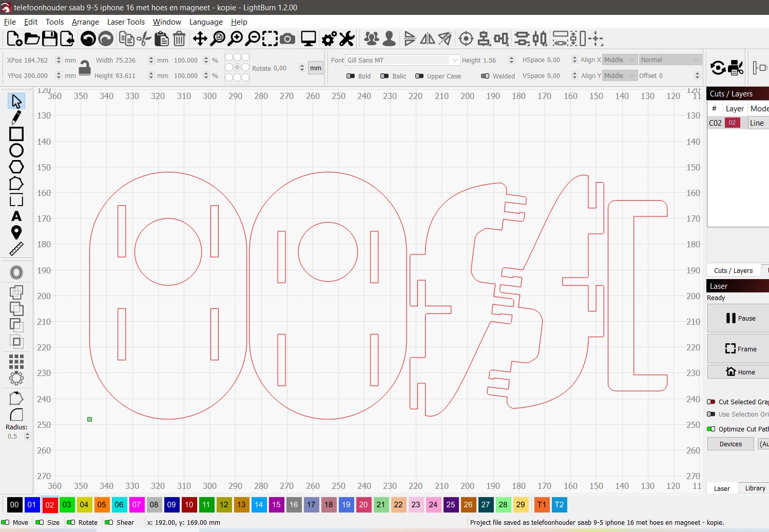Click the Devices button
Image resolution: width=769 pixels, height=532 pixels.
pos(730,444)
